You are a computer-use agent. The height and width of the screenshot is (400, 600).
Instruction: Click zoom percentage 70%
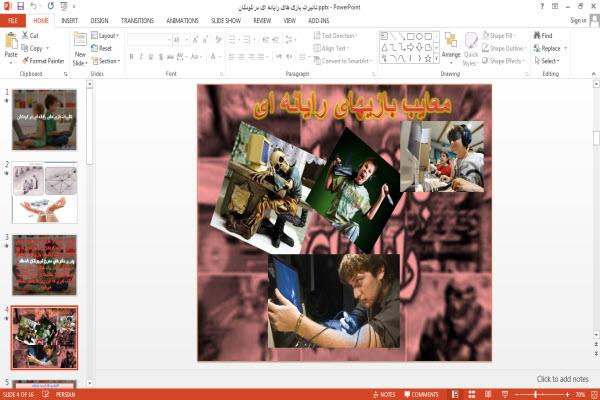tap(580, 394)
